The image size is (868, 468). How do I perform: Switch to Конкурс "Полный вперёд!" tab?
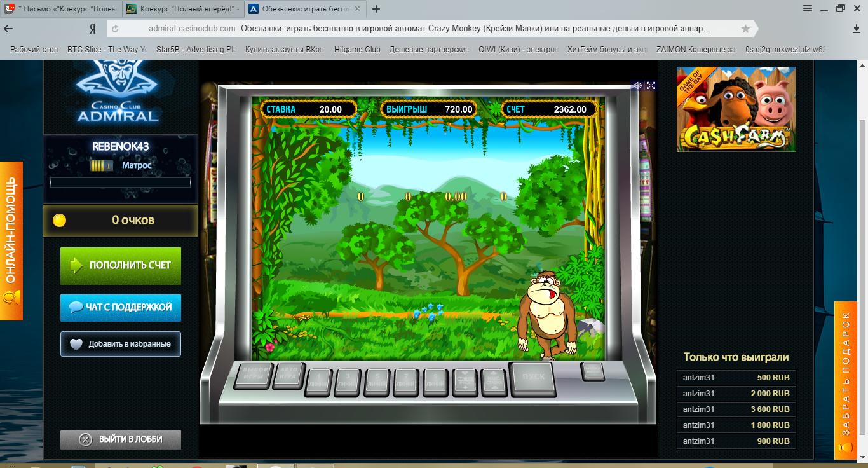coord(183,9)
